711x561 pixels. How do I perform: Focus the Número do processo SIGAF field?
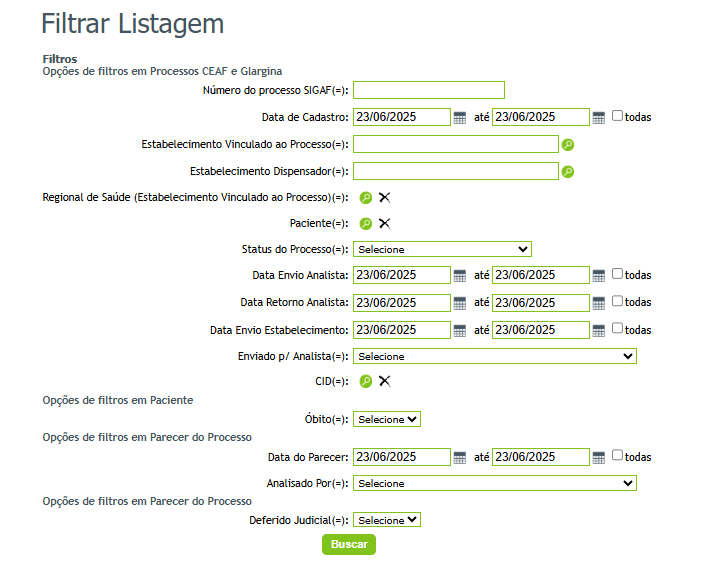click(x=429, y=91)
